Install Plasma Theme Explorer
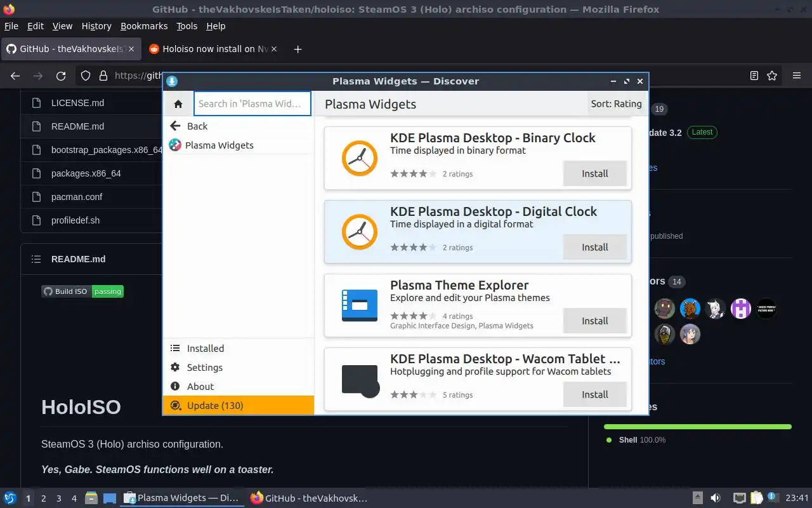This screenshot has width=812, height=508. click(x=595, y=321)
